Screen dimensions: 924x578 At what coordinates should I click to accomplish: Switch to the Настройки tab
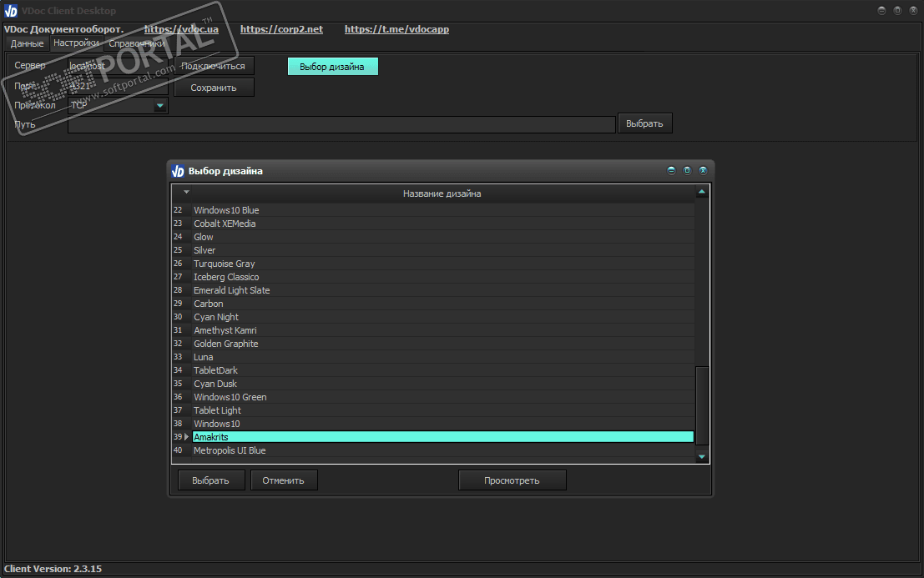[76, 43]
